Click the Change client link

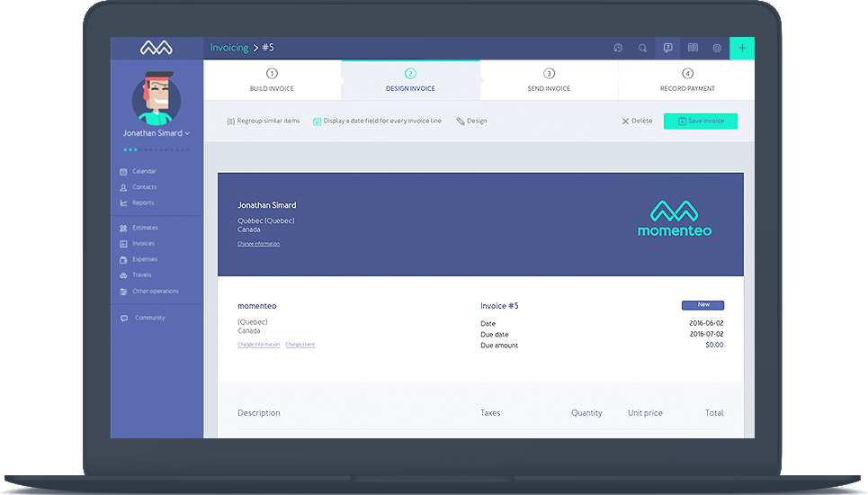[x=300, y=345]
